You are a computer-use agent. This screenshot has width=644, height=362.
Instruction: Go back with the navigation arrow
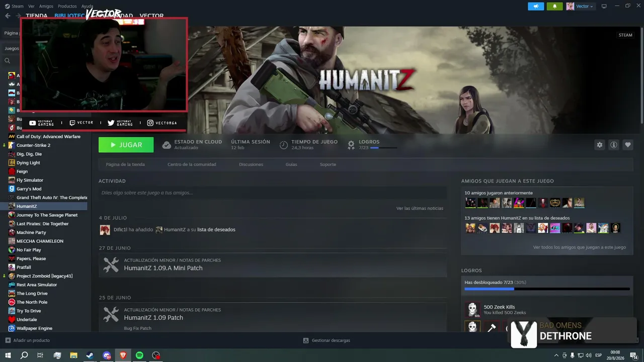pos(8,16)
